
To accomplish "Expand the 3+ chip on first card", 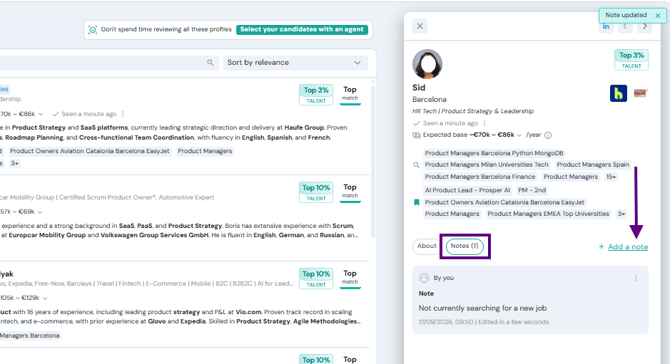I will pyautogui.click(x=15, y=163).
